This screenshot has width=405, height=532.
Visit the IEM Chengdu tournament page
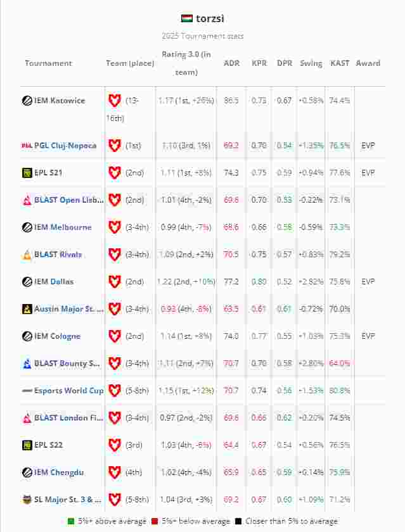pos(59,472)
